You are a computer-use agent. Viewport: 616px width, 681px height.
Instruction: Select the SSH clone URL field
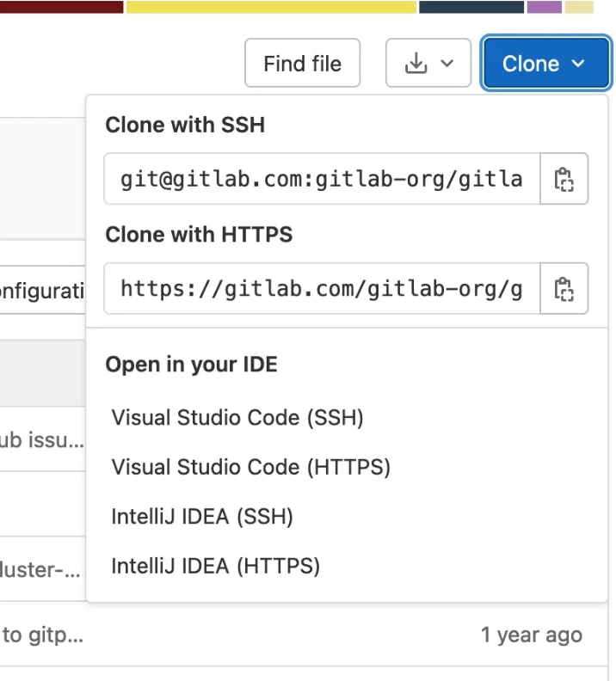click(322, 179)
